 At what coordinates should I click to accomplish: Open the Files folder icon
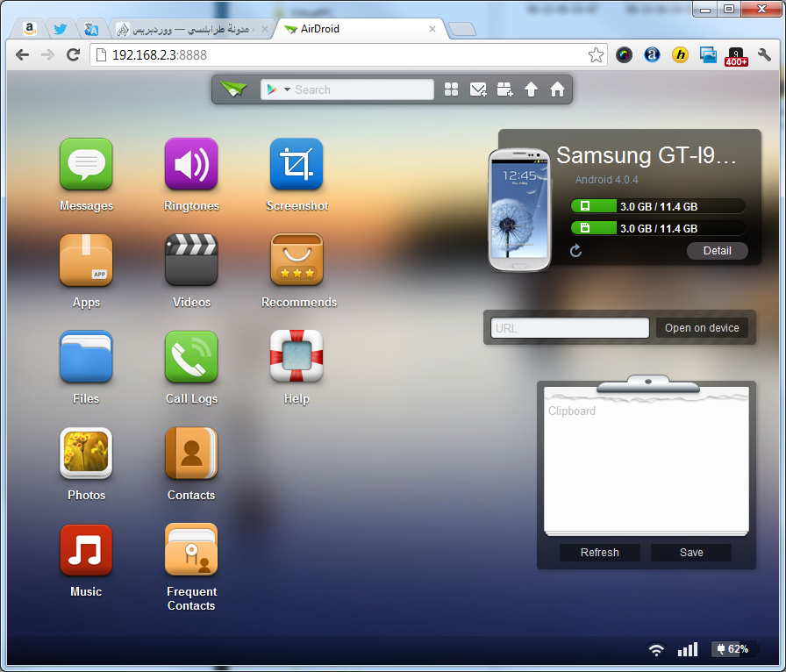pyautogui.click(x=86, y=356)
